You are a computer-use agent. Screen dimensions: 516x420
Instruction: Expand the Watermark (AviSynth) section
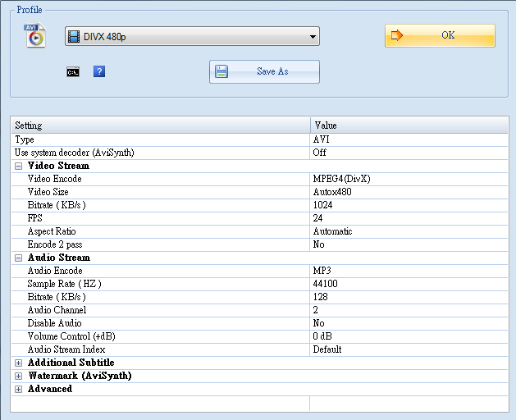[19, 376]
